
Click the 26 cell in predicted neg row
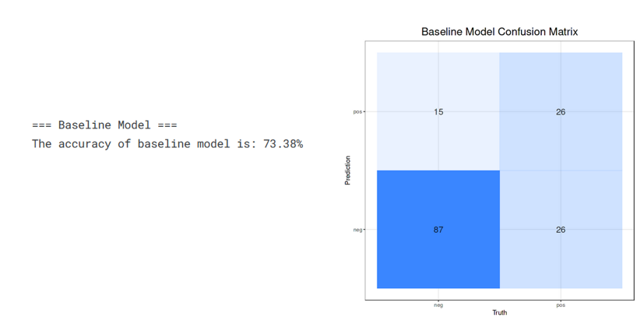561,230
